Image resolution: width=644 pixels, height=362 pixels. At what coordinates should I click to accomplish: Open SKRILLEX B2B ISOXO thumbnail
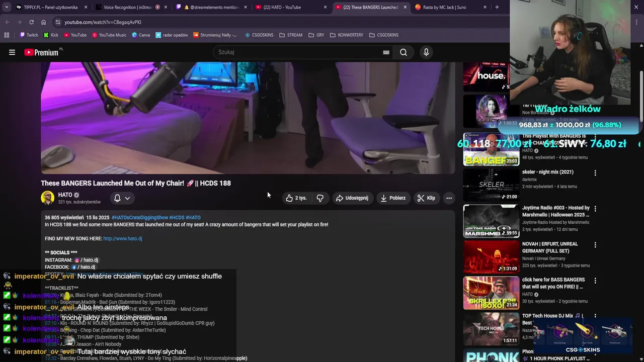[491, 293]
